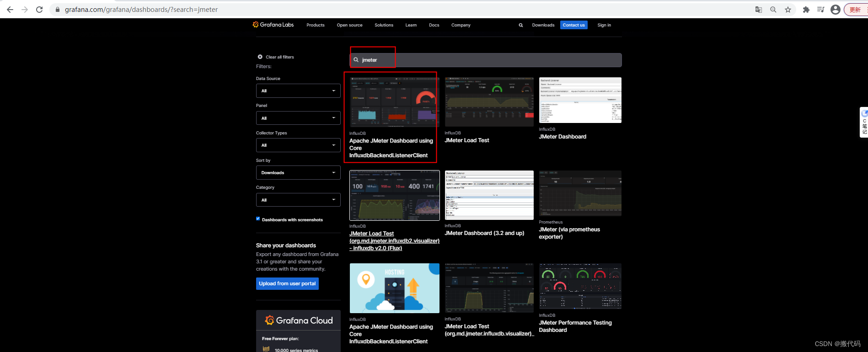Open the Company menu
Image resolution: width=868 pixels, height=352 pixels.
[461, 25]
